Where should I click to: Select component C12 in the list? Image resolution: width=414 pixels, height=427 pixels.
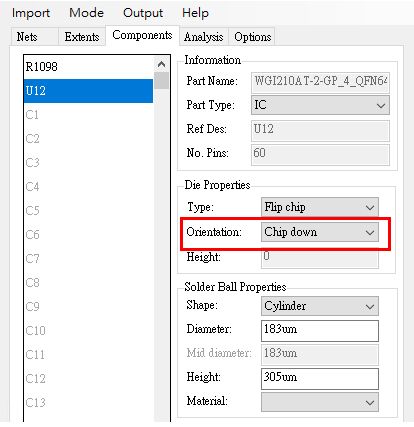tap(88, 379)
